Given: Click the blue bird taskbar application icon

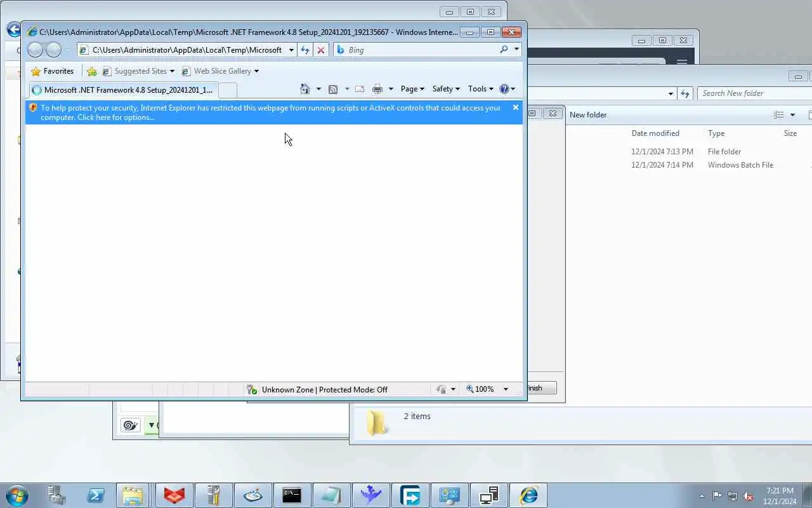Looking at the screenshot, I should click(x=370, y=495).
